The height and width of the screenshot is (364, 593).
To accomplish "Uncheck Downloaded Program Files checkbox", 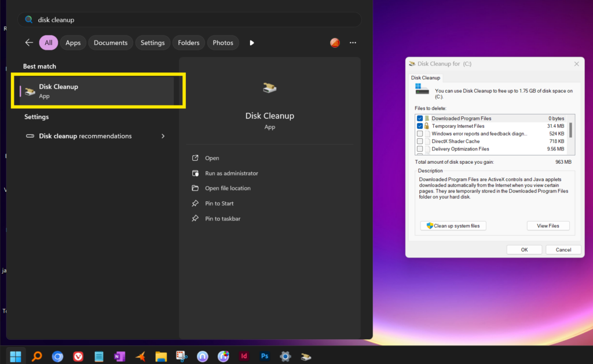I will pos(420,119).
